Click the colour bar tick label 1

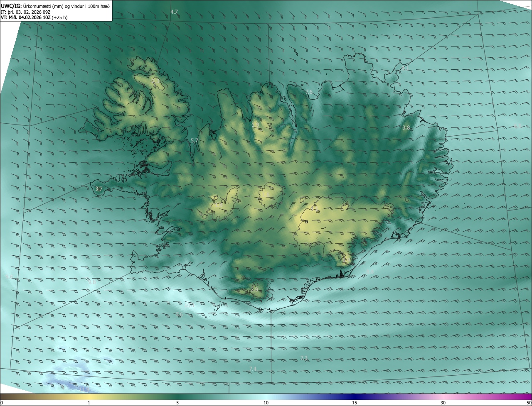[x=89, y=403]
